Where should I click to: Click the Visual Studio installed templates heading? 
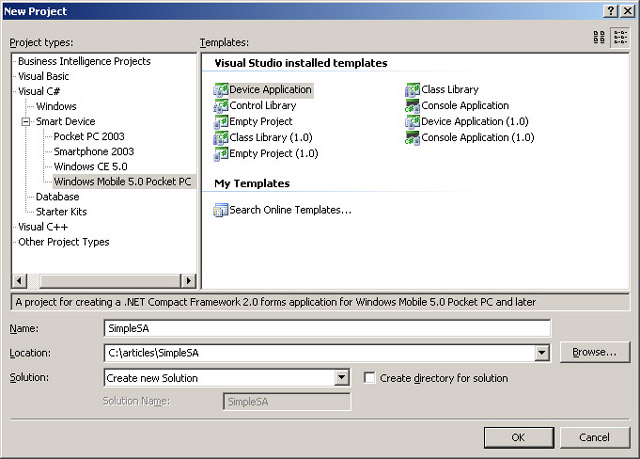301,63
